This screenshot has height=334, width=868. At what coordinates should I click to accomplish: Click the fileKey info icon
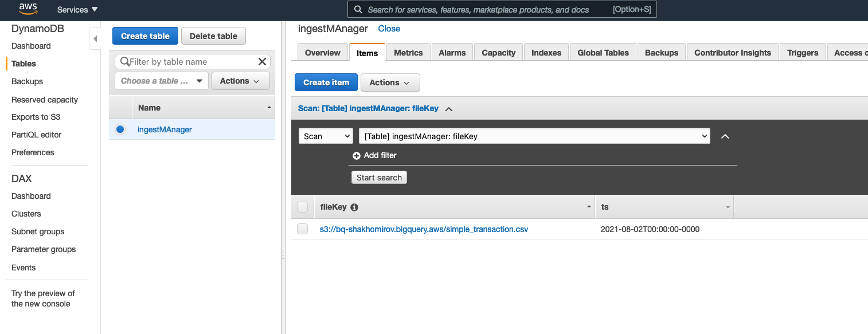point(354,207)
